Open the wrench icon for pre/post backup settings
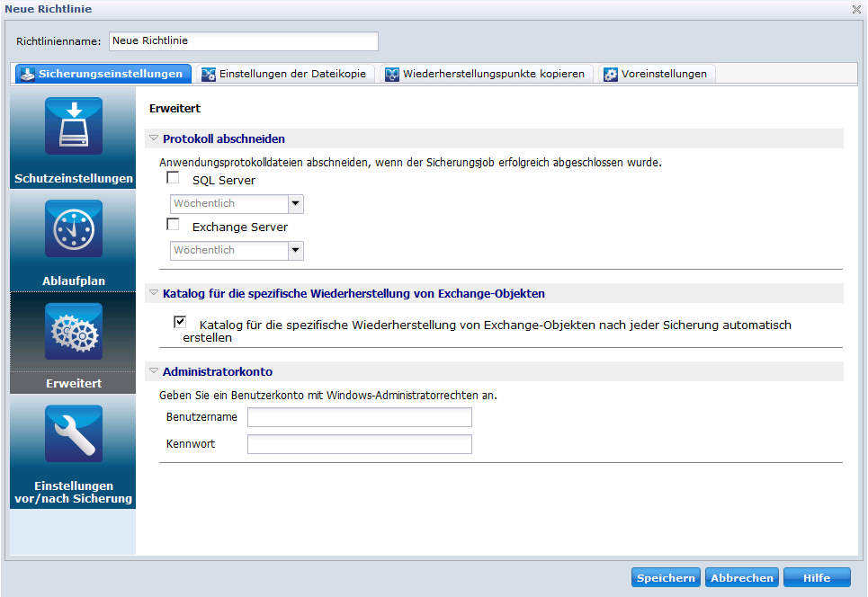 [73, 434]
